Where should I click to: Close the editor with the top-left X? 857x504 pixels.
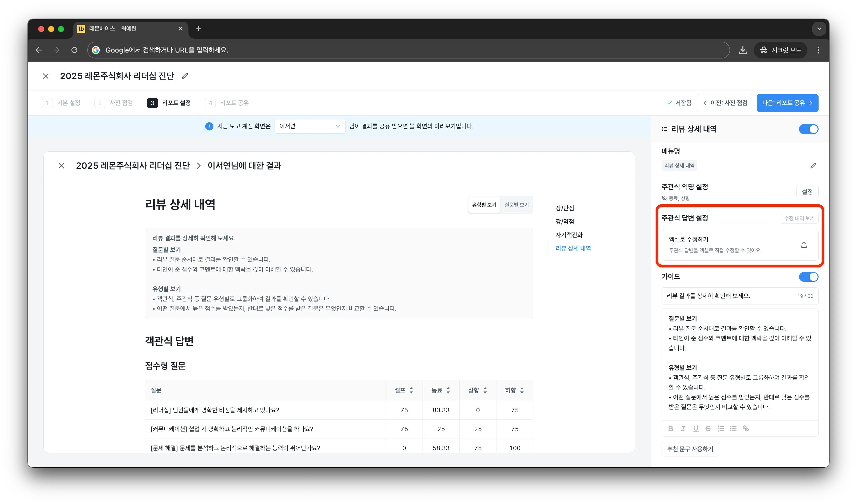pyautogui.click(x=46, y=76)
